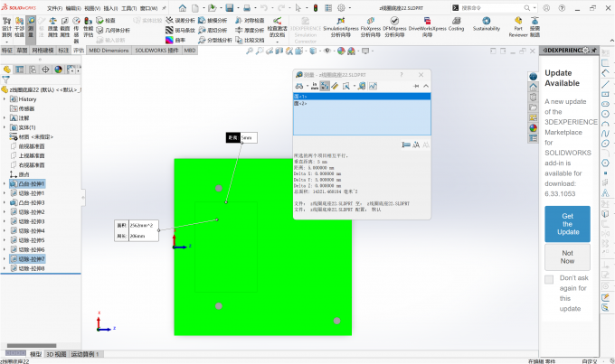Switch to the 特征 features tab
This screenshot has height=364, width=615.
pyautogui.click(x=7, y=51)
